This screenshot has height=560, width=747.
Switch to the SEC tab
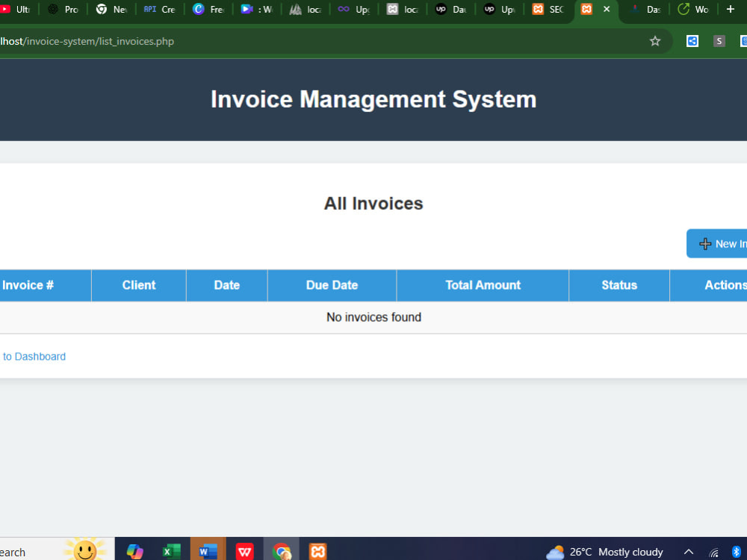tap(548, 10)
